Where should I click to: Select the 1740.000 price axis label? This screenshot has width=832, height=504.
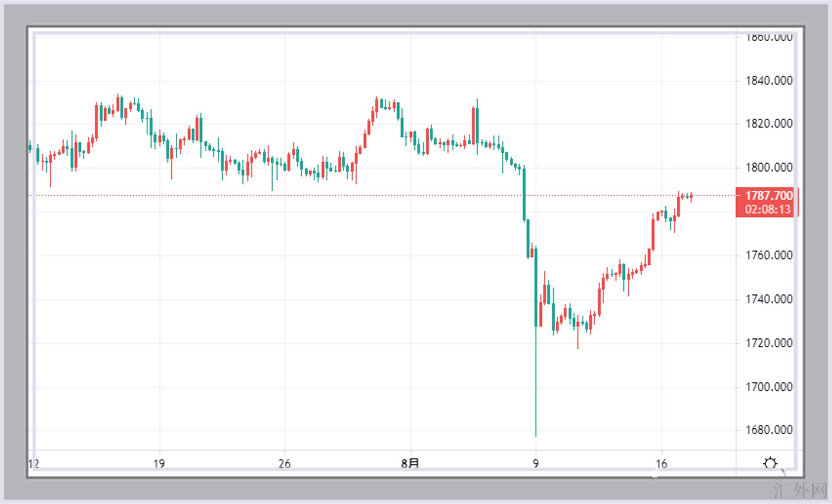point(769,299)
